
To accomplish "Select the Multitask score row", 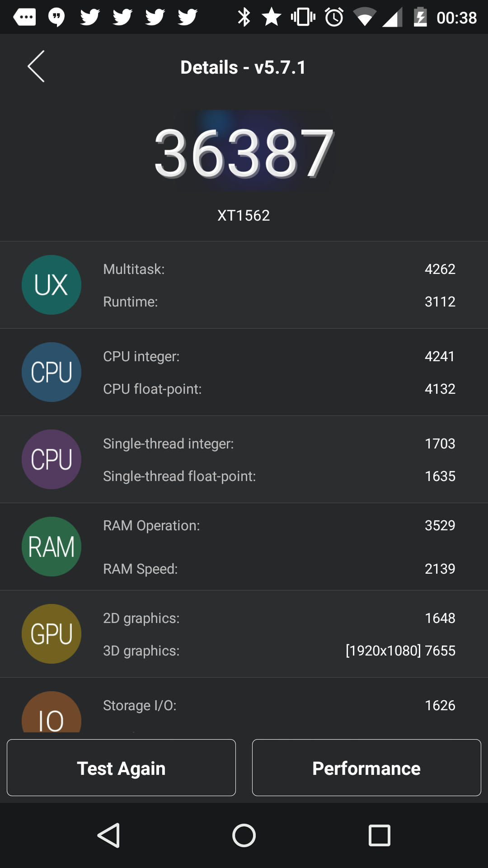I will tap(279, 269).
